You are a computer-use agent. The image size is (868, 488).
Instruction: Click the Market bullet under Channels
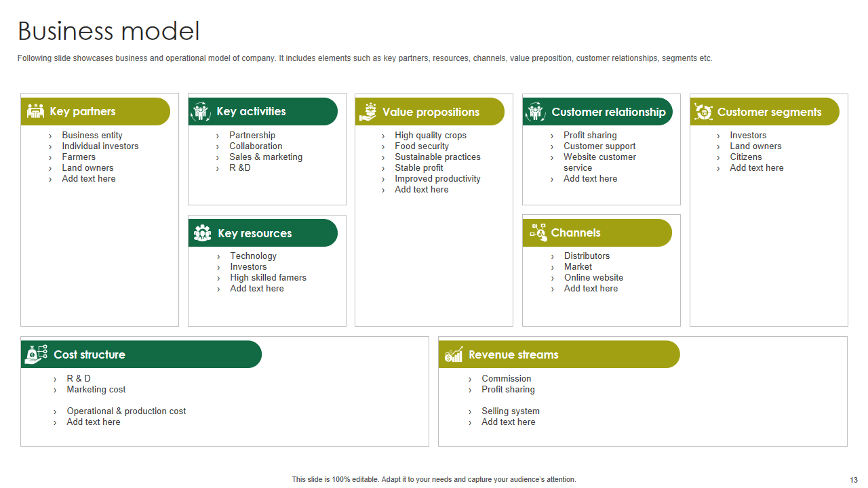578,267
